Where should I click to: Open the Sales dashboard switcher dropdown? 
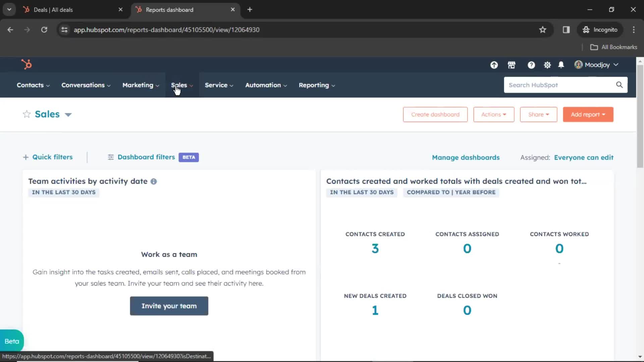[x=68, y=115]
